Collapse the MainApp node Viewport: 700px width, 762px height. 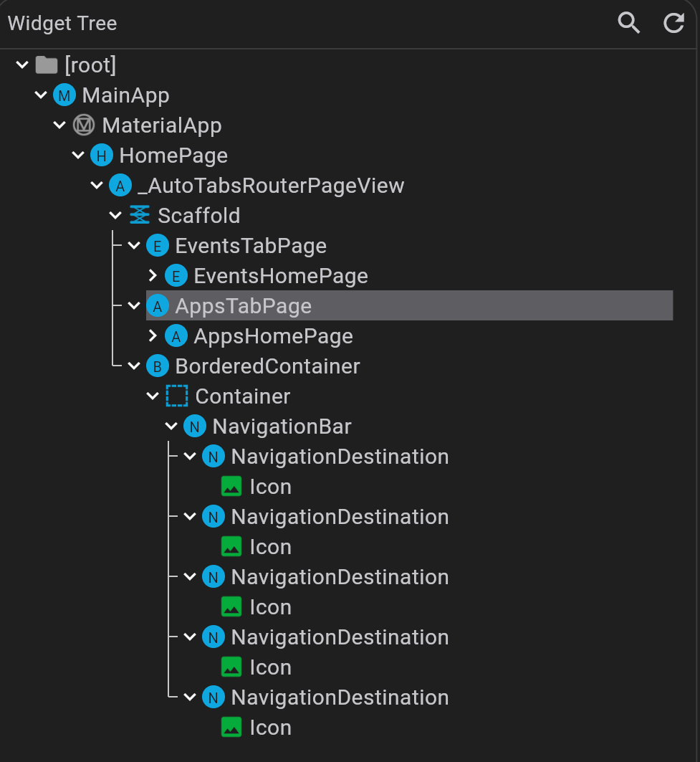pyautogui.click(x=40, y=95)
